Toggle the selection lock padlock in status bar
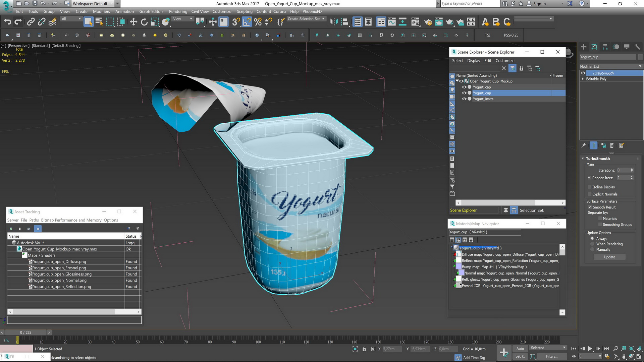This screenshot has width=644, height=362. point(364,349)
